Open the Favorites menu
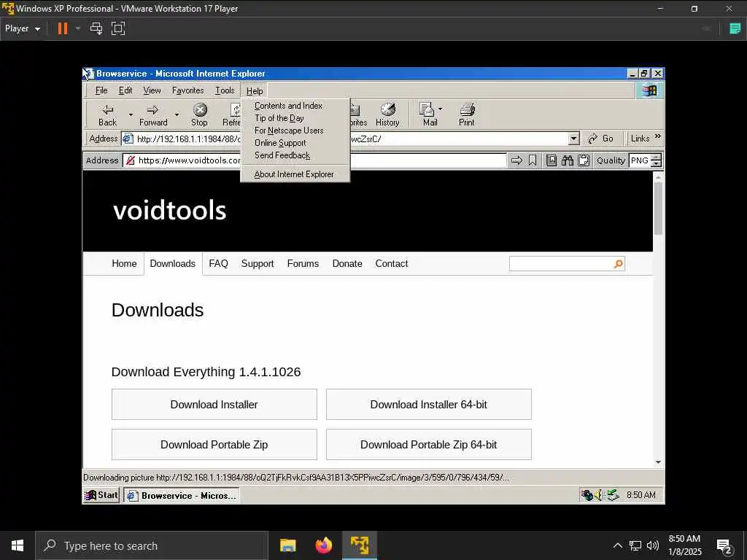Viewport: 747px width, 560px height. click(x=187, y=90)
